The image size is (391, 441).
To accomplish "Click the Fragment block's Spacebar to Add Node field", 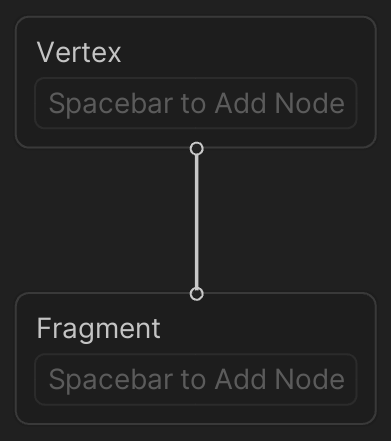I will point(196,379).
